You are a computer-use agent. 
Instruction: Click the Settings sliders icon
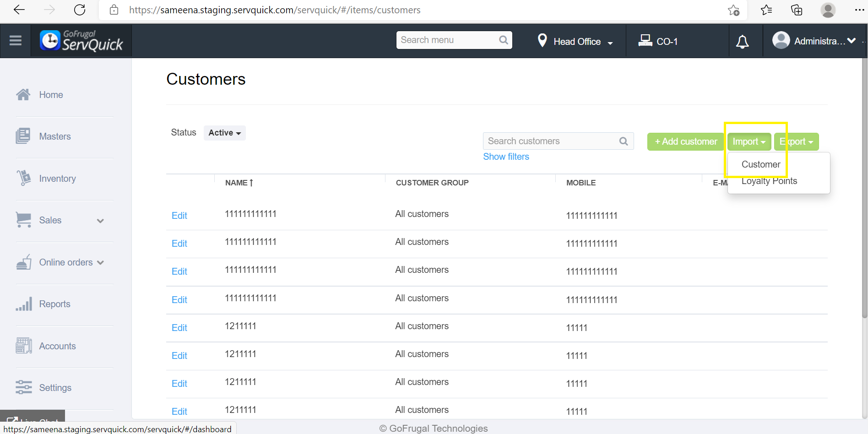pos(24,387)
